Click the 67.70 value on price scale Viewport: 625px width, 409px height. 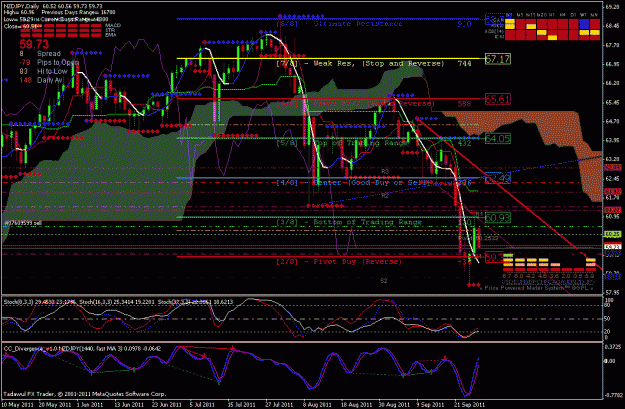612,45
